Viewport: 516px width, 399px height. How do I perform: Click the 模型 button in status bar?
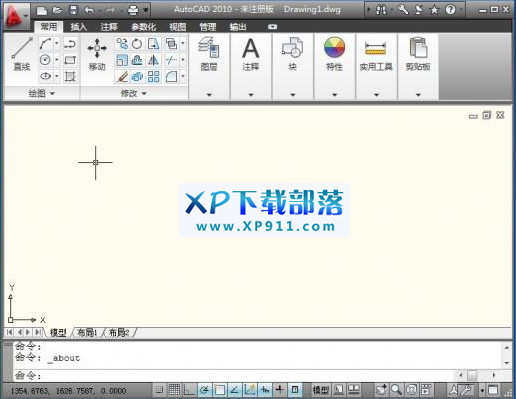pos(320,389)
